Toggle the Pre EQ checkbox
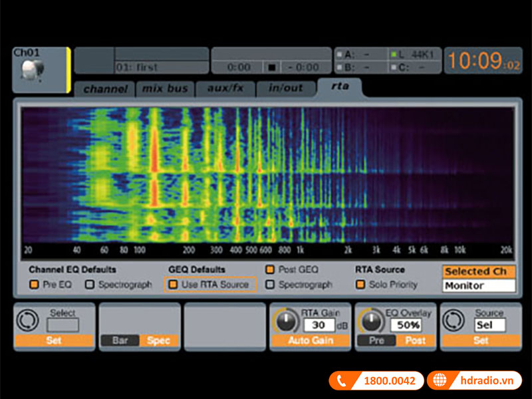The width and height of the screenshot is (532, 399). click(x=33, y=285)
